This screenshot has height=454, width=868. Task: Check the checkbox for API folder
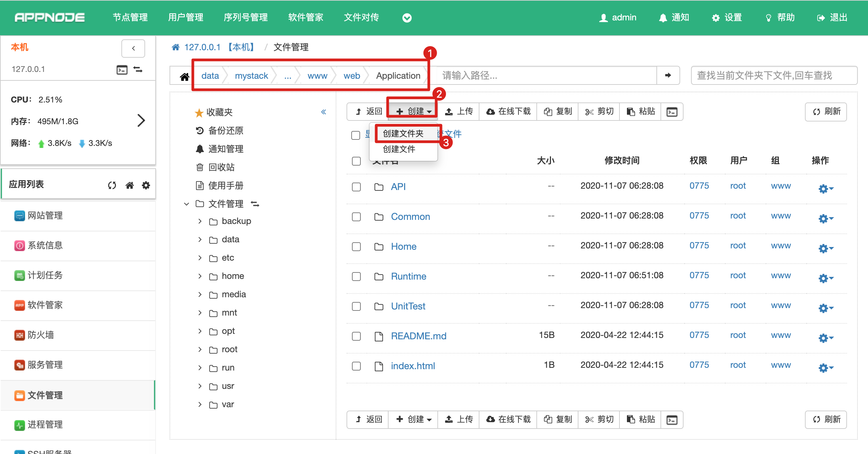356,187
